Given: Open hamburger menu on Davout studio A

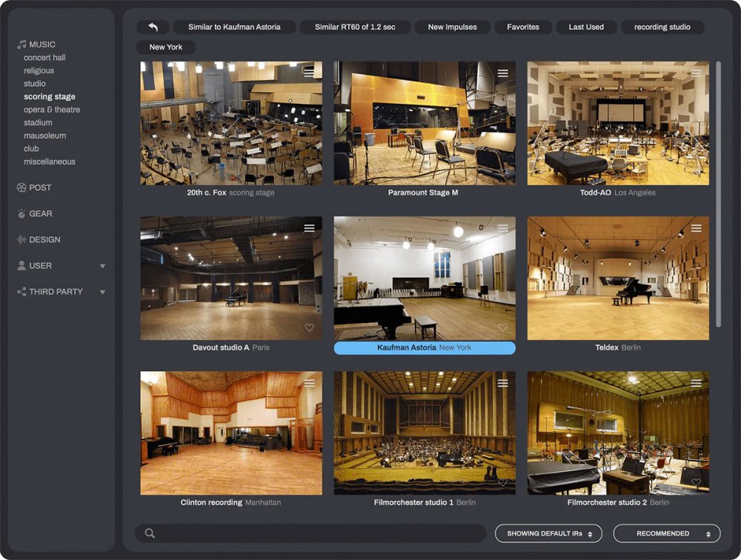Looking at the screenshot, I should (309, 228).
